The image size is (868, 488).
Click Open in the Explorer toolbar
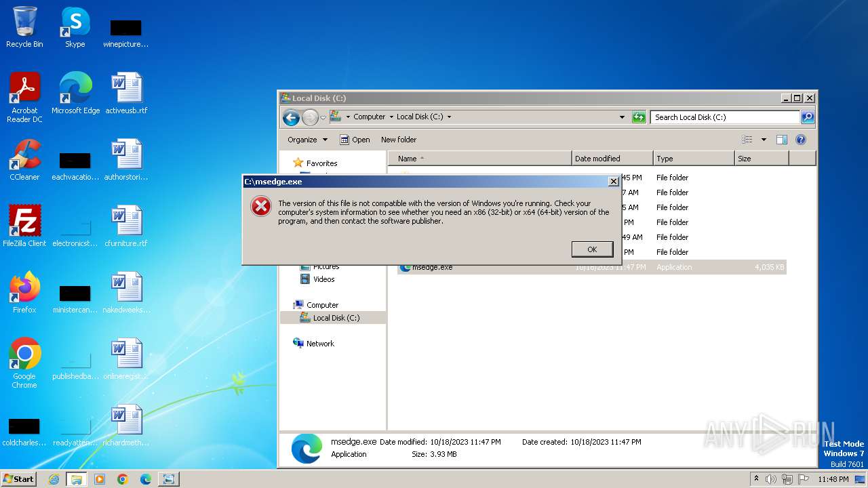(x=355, y=140)
